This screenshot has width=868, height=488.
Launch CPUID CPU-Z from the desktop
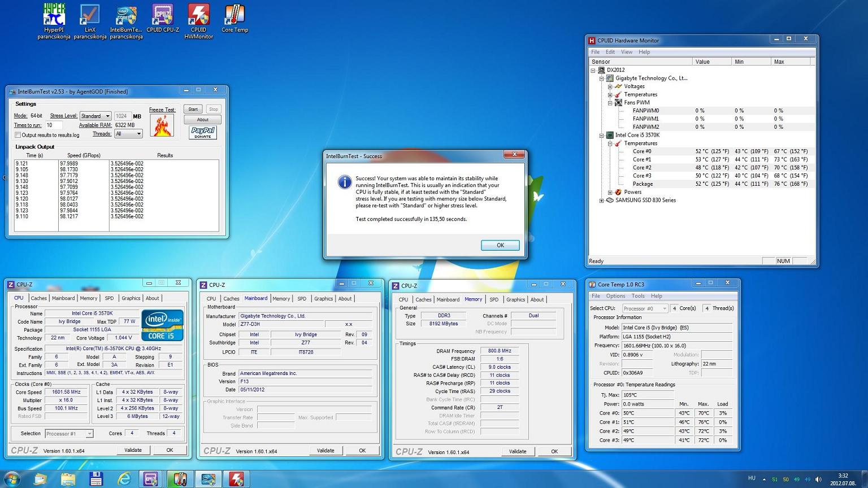click(163, 18)
